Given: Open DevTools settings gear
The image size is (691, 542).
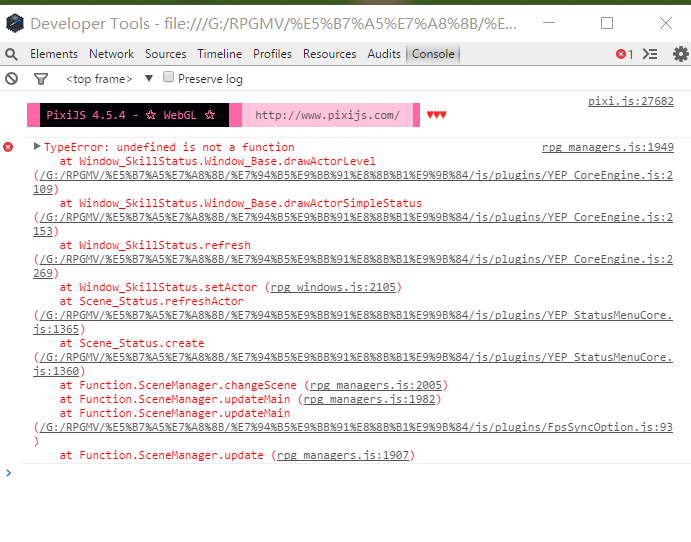Looking at the screenshot, I should coord(681,54).
